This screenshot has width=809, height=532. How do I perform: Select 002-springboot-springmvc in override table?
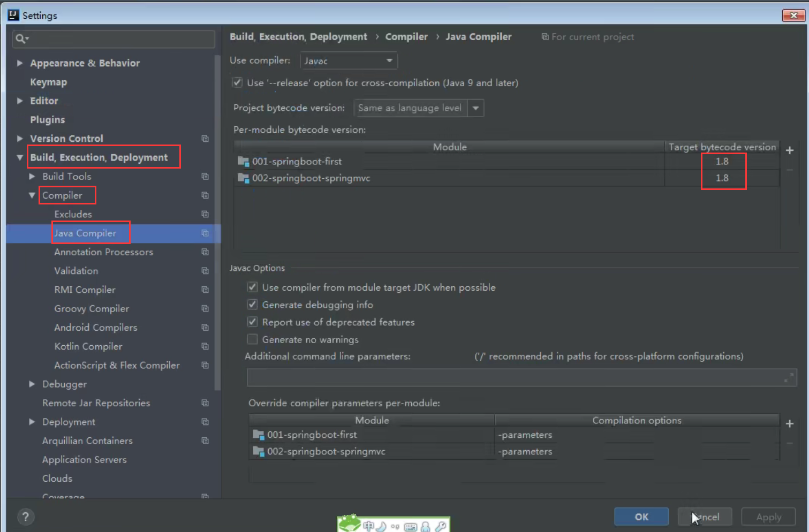[x=326, y=451]
